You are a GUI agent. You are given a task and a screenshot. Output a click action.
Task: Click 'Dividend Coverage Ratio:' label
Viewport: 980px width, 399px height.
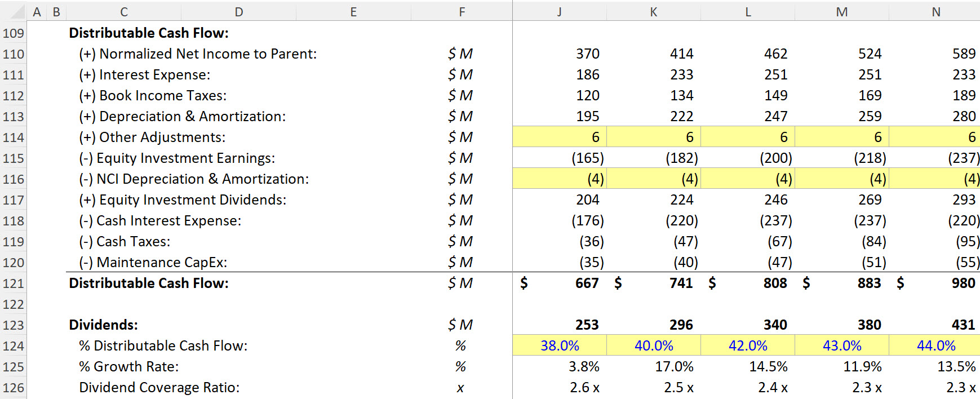point(159,388)
